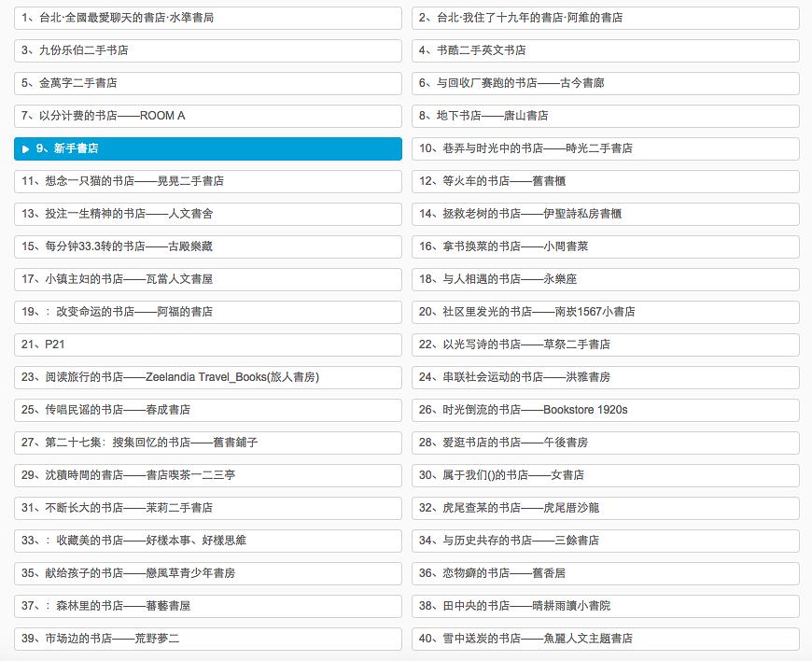Screen dimensions: 812x661
Task: Play episode 17 瓦當人文書屋
Action: coord(207,279)
